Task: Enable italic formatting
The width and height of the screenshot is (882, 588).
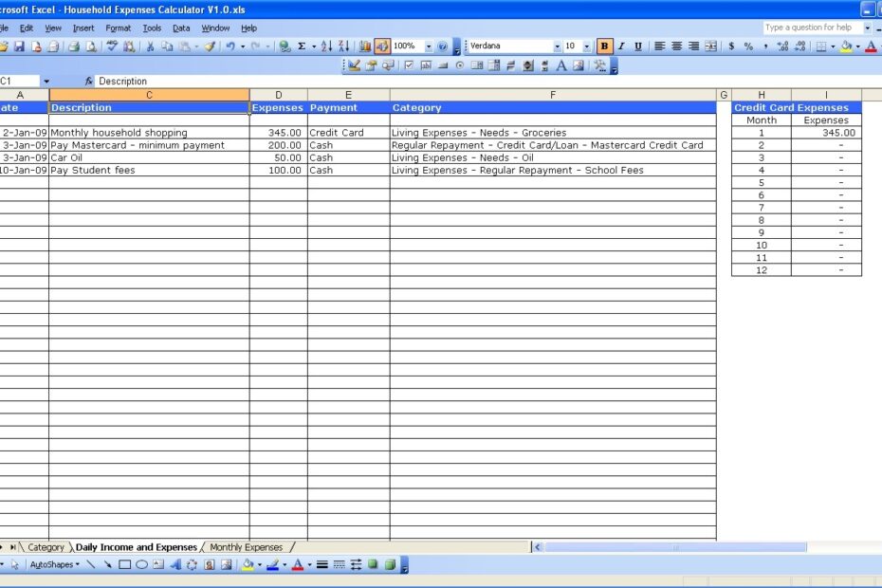Action: click(x=619, y=45)
